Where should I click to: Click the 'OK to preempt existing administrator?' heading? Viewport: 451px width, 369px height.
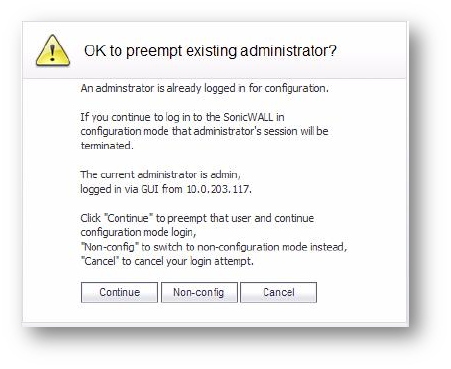pyautogui.click(x=210, y=51)
